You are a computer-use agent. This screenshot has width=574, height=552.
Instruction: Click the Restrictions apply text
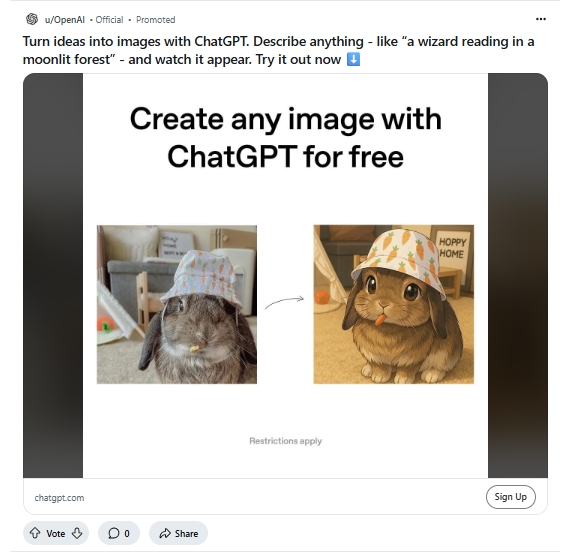tap(286, 441)
